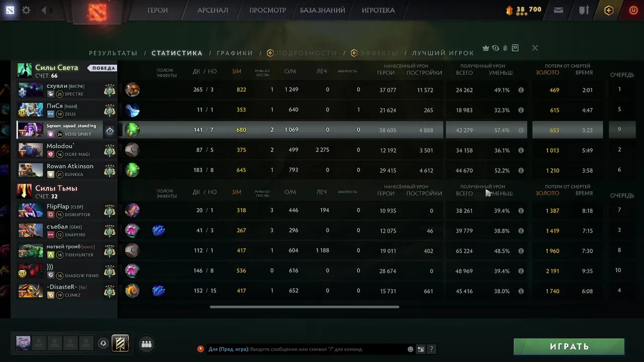
Task: Click the eye icon above the table
Action: click(x=496, y=48)
